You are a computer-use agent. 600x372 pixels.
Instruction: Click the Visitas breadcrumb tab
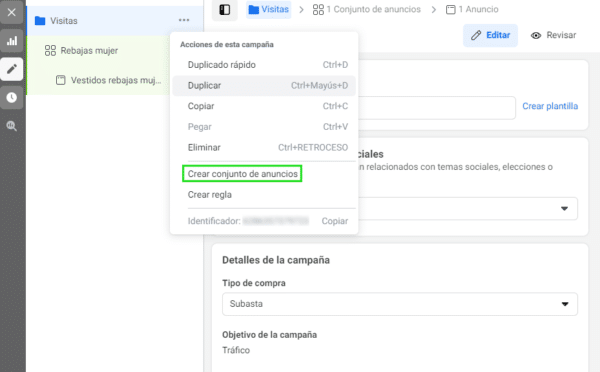(269, 9)
